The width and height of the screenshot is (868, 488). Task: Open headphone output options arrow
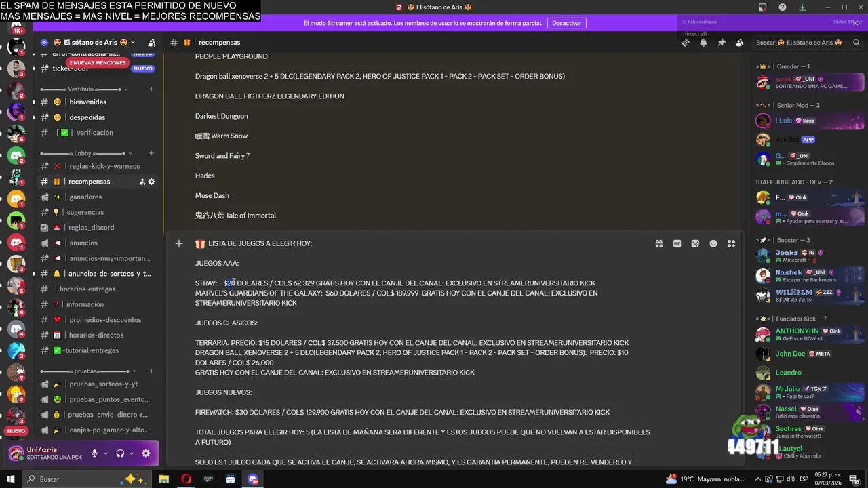pos(132,453)
